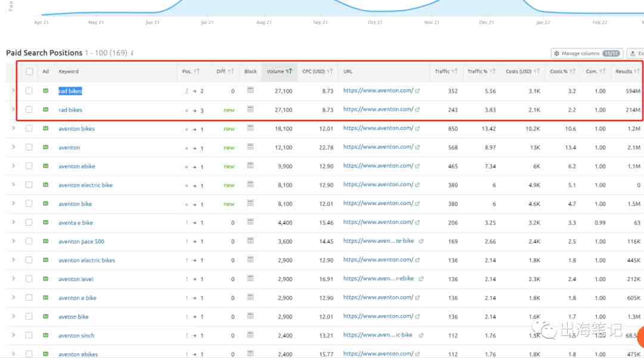Tick the checkbox for aventa e bike row

(29, 223)
